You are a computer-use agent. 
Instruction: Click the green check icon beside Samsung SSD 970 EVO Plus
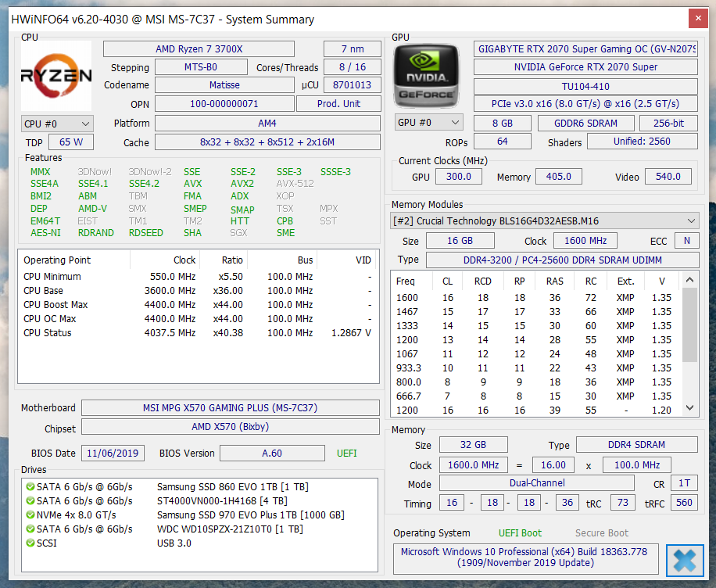point(30,515)
